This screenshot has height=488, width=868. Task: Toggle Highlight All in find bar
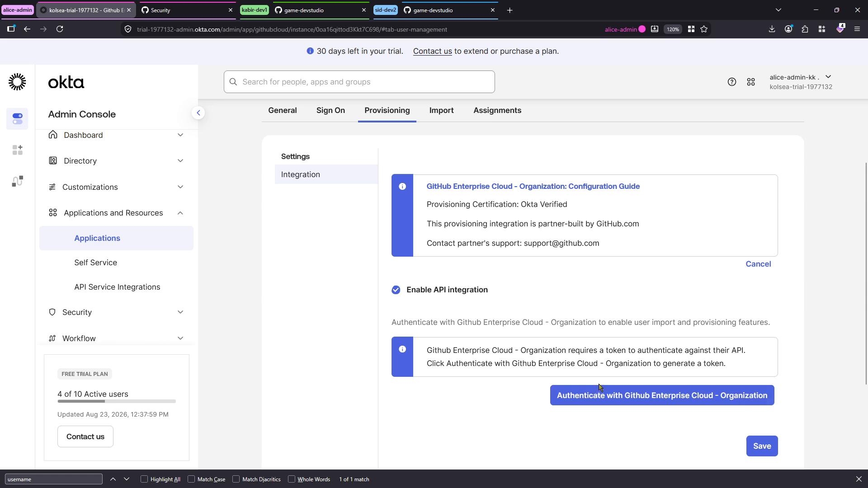pyautogui.click(x=144, y=479)
